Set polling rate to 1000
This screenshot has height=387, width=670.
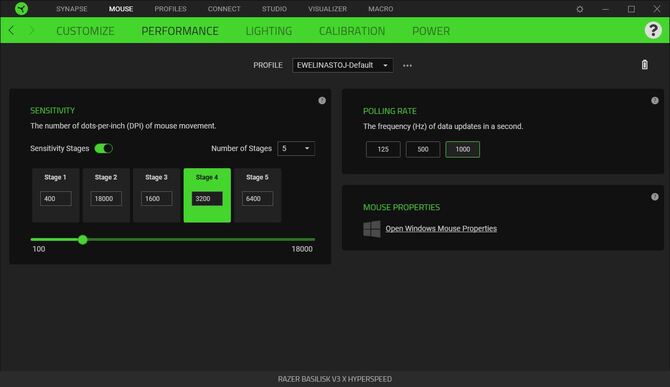(x=462, y=149)
